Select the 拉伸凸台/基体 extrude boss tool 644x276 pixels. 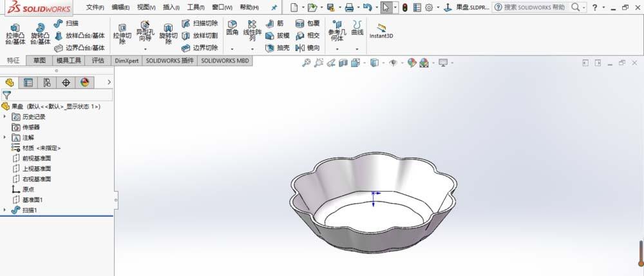pyautogui.click(x=15, y=34)
